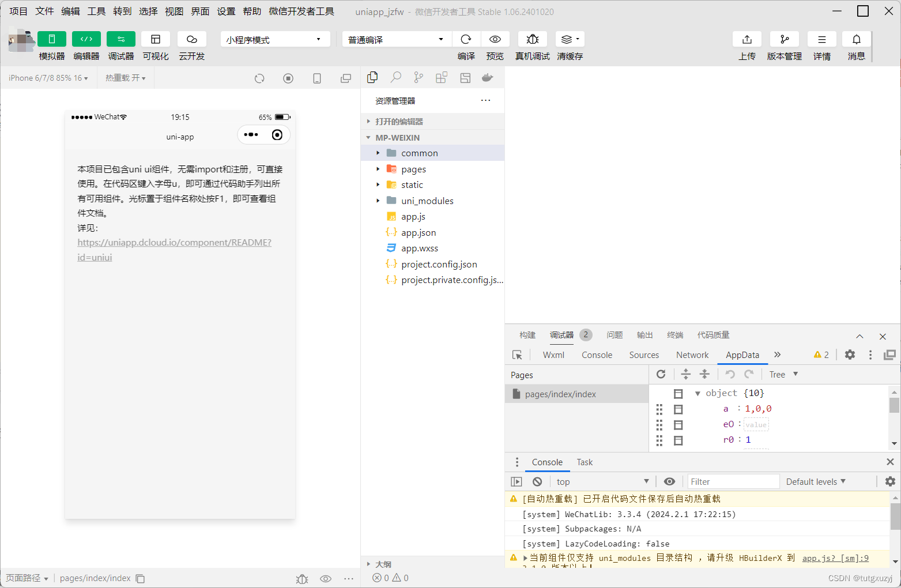This screenshot has width=901, height=588.
Task: Toggle the 热重载 hot reload switch
Action: 125,77
